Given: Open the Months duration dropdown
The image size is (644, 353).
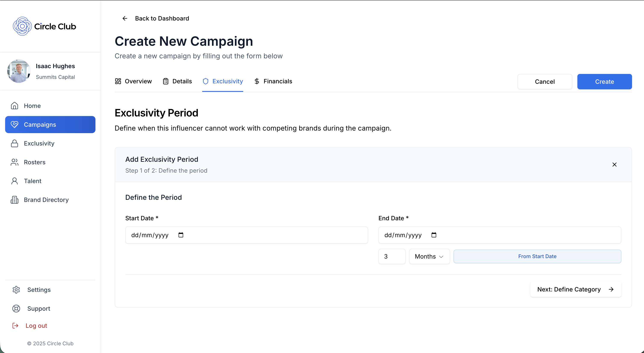Looking at the screenshot, I should coord(429,256).
